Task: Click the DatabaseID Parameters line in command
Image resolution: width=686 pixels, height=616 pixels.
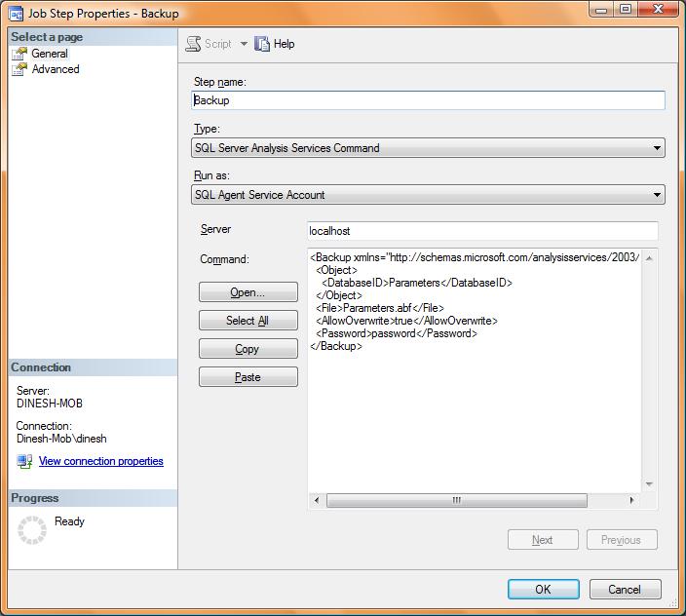Action: coord(417,283)
